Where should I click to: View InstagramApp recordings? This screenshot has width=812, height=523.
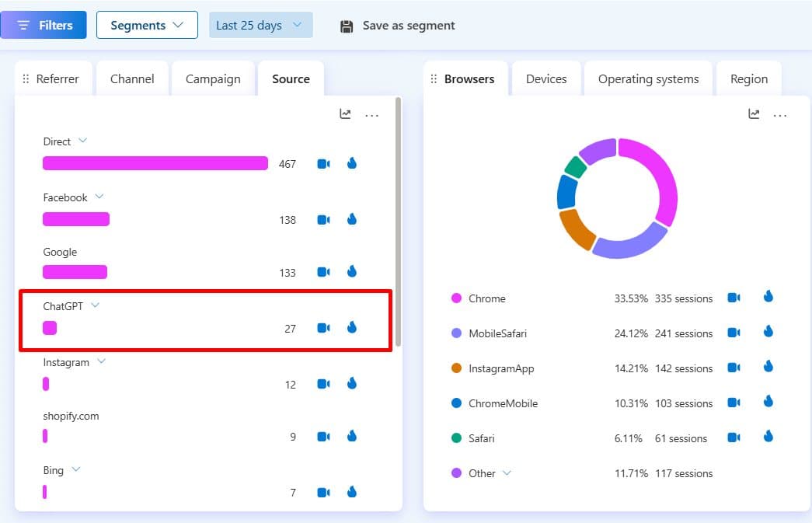click(734, 368)
